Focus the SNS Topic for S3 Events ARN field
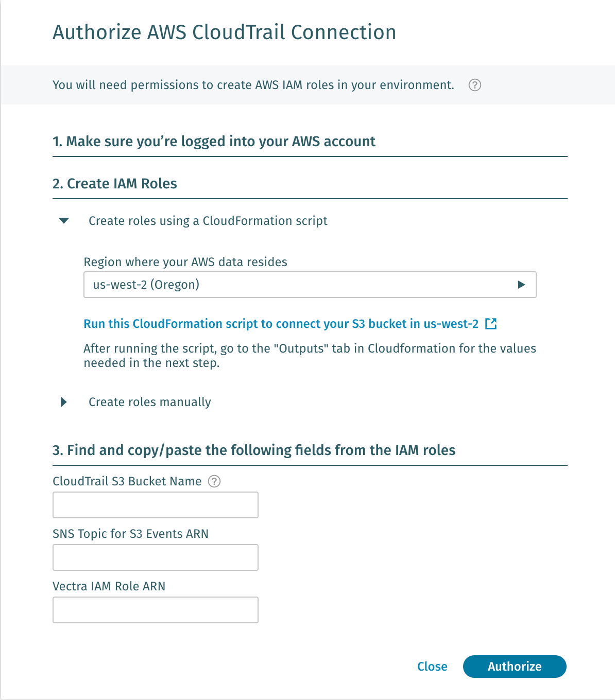The image size is (615, 700). click(155, 557)
